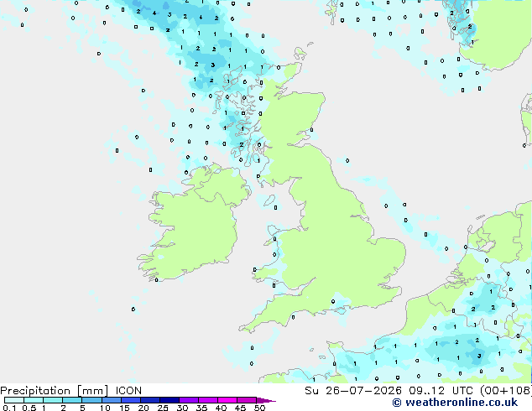Pick the 35–40 mm violet legend swatch
The width and height of the screenshot is (532, 411).
point(208,400)
